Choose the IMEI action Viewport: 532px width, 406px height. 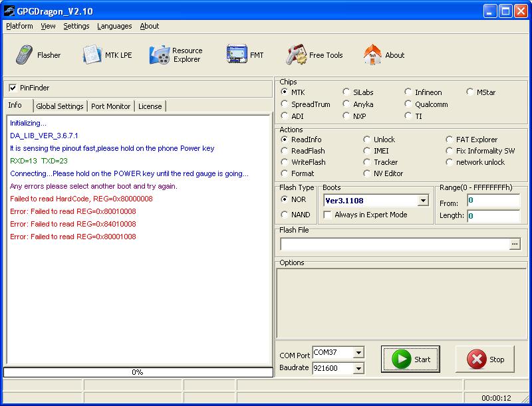366,150
